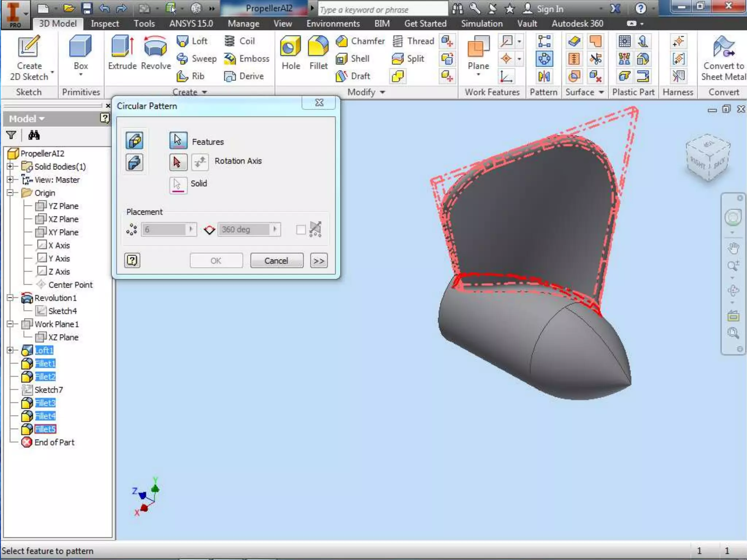Click the Fillet tool in ribbon
Viewport: 747px width, 560px height.
point(318,48)
